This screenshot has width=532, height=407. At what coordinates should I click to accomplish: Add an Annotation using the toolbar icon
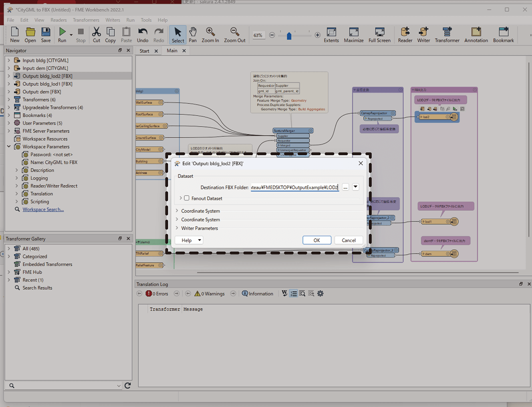coord(476,34)
